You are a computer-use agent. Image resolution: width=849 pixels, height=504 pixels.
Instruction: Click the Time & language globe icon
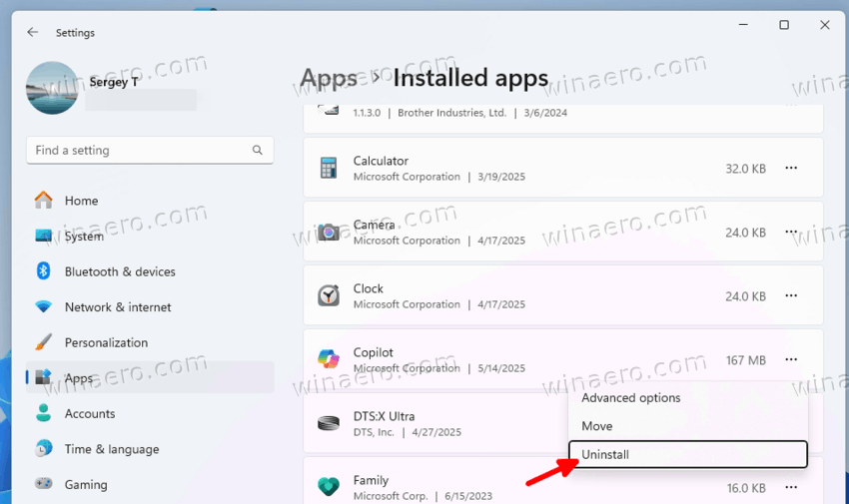click(x=43, y=448)
